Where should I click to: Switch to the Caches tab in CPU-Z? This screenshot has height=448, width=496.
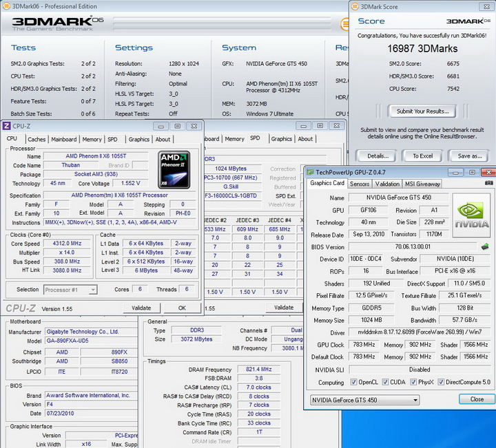tap(37, 139)
